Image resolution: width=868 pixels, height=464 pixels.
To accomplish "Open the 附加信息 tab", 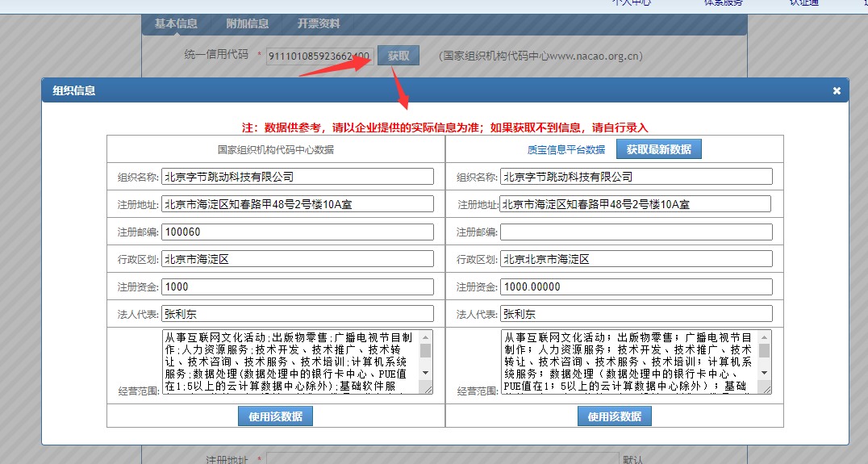I will [248, 24].
